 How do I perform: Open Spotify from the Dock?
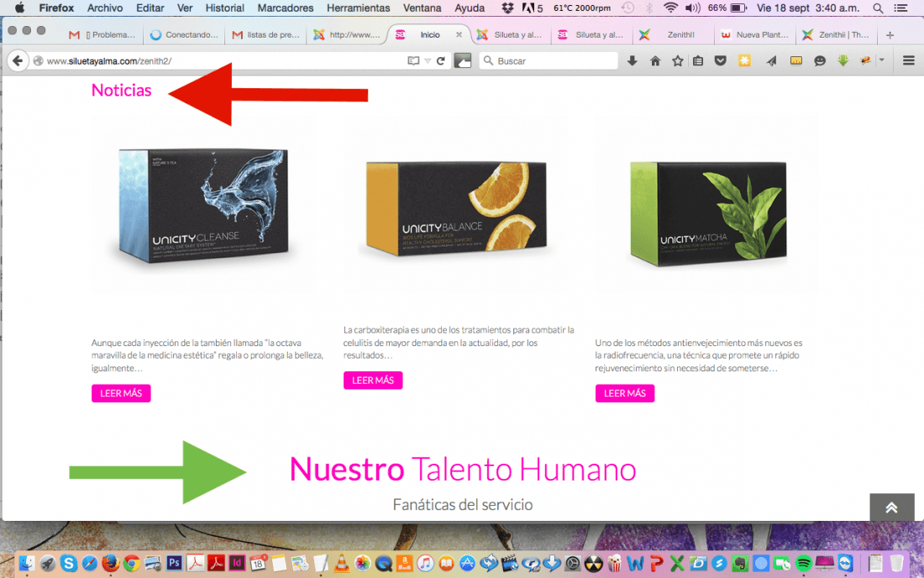pyautogui.click(x=803, y=563)
